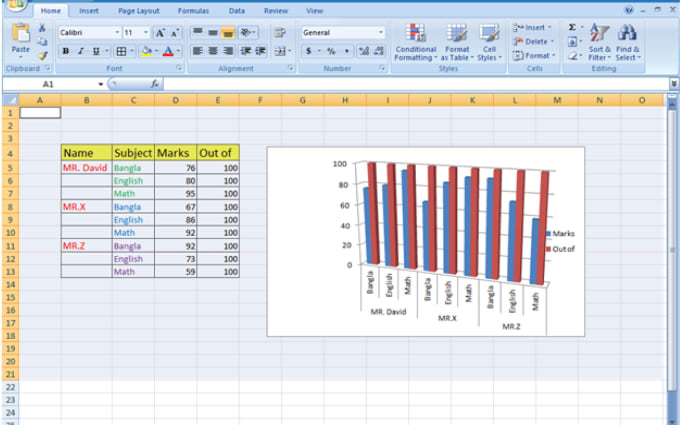Select the Marks legend entry in chart
The height and width of the screenshot is (425, 680).
pos(560,234)
